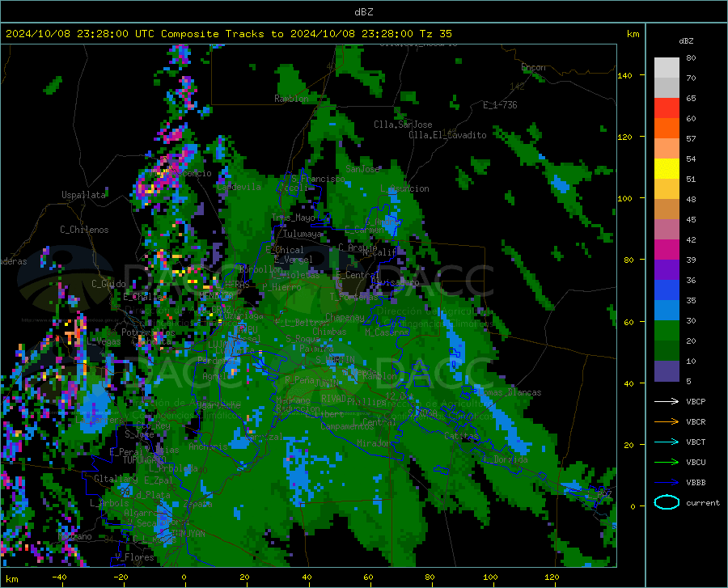
Task: Click the Encon map label
Action: [533, 67]
